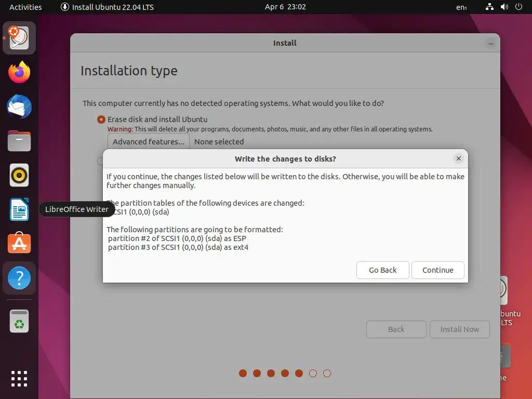This screenshot has height=399, width=532.
Task: Show Applications grid button
Action: point(19,379)
